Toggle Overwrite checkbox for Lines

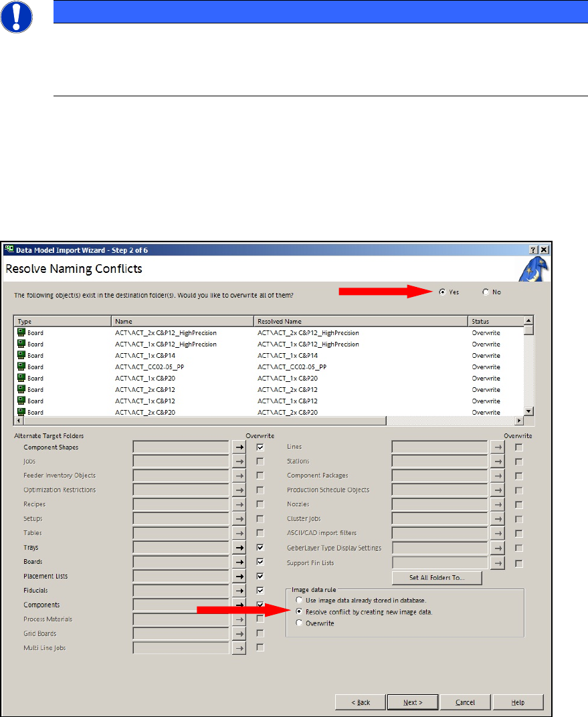point(518,447)
